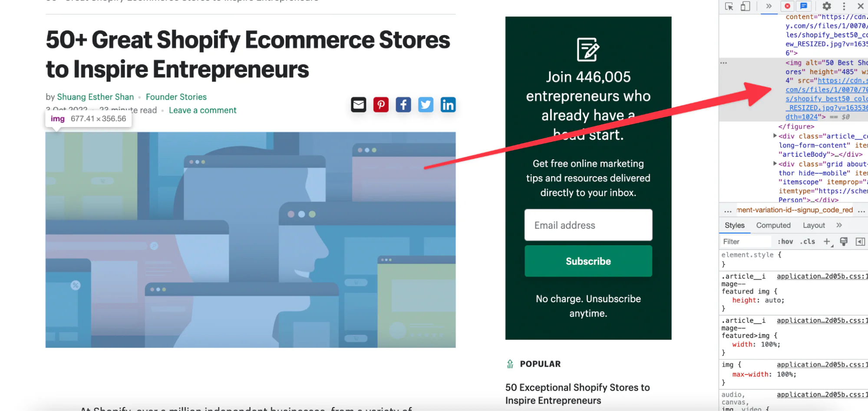
Task: Share the article on Facebook
Action: click(403, 105)
